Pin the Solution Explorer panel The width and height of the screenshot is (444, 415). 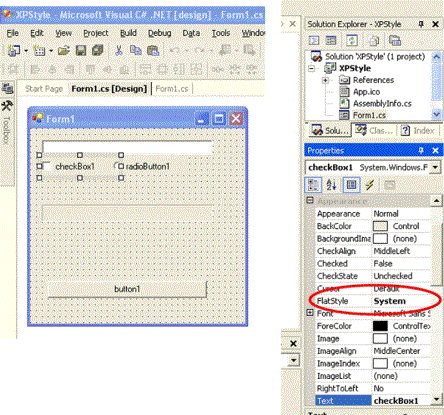(421, 24)
